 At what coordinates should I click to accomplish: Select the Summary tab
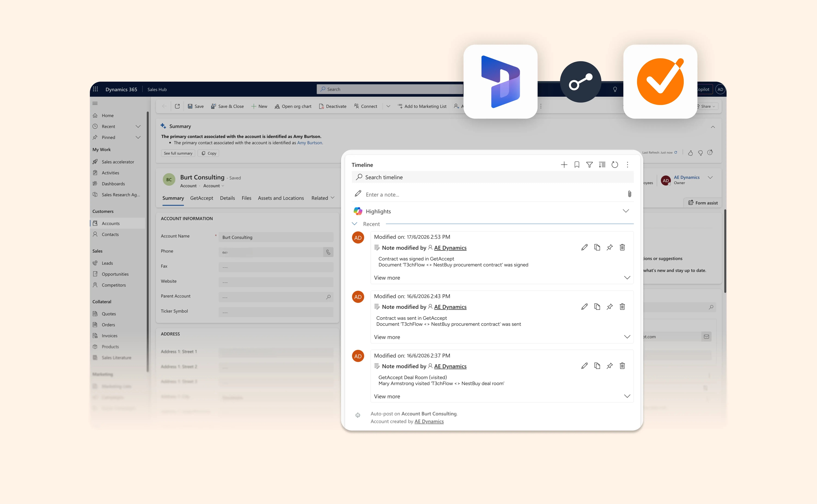coord(173,198)
